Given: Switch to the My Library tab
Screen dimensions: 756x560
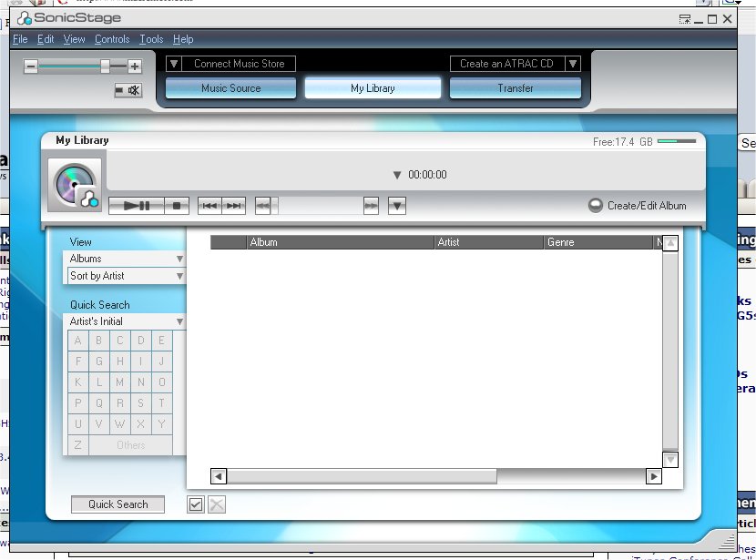Looking at the screenshot, I should click(x=373, y=88).
